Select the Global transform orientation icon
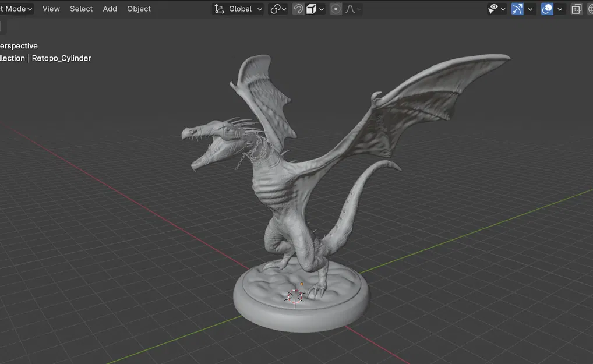Viewport: 593px width, 364px height. (218, 8)
